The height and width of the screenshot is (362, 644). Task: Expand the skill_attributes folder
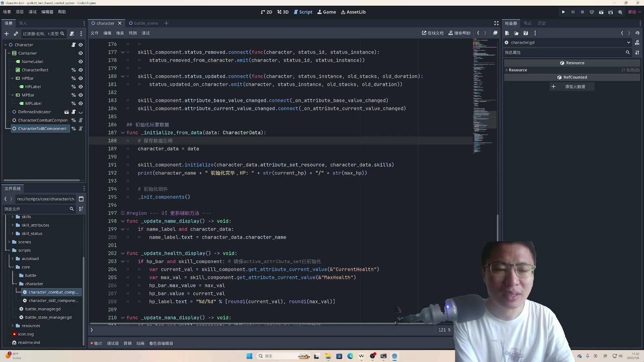13,225
